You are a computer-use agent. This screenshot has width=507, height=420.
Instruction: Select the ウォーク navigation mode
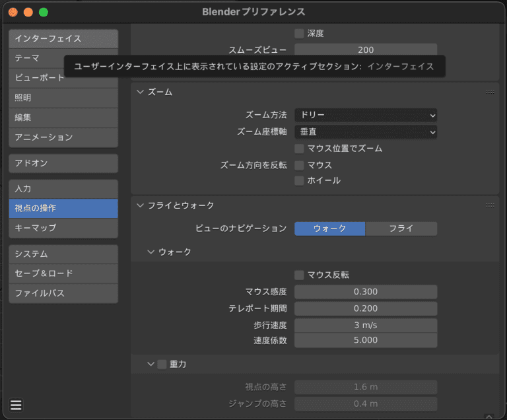click(330, 228)
